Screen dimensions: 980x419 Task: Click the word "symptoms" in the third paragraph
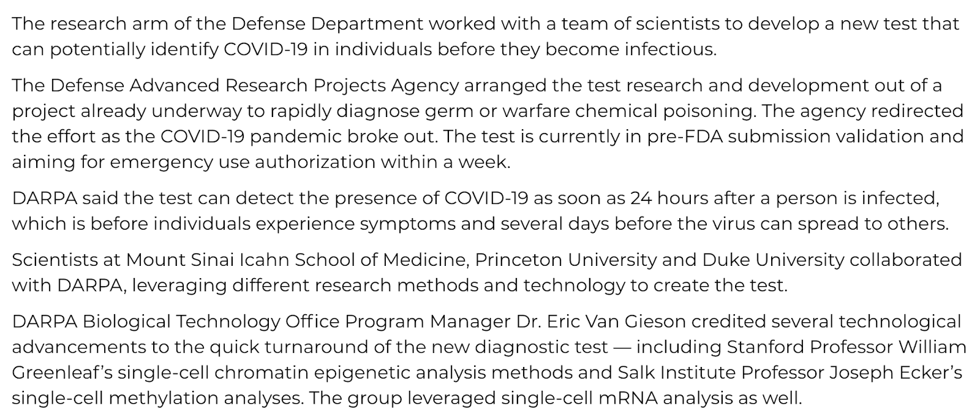pyautogui.click(x=407, y=224)
